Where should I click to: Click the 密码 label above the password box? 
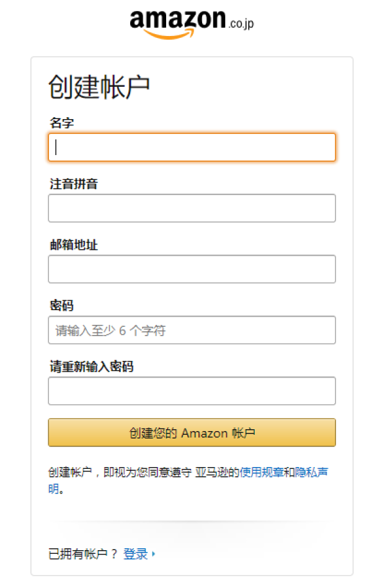click(x=61, y=306)
